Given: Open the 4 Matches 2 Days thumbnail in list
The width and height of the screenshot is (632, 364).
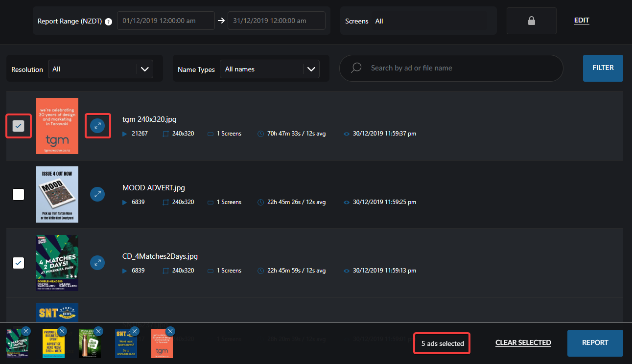Looking at the screenshot, I should (x=57, y=263).
